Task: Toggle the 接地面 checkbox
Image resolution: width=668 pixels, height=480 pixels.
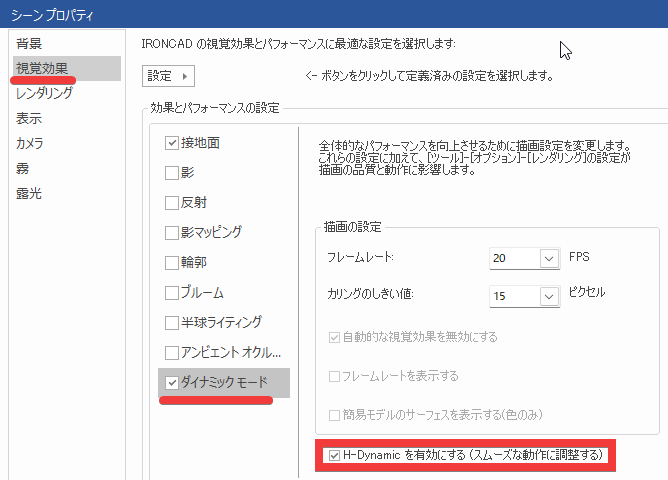Action: coord(171,143)
